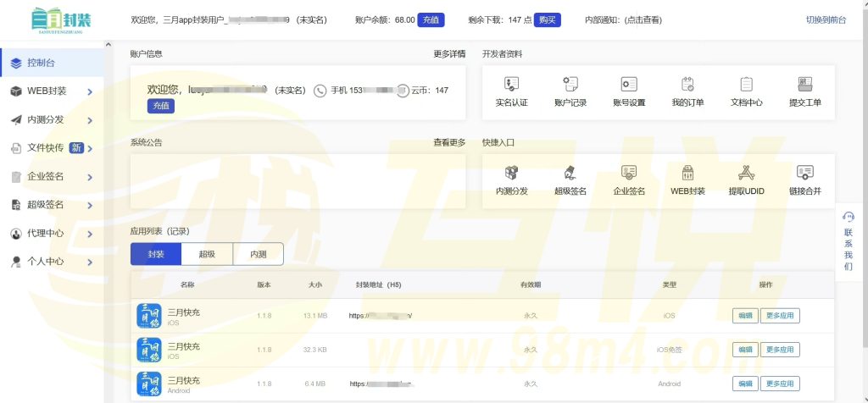Open 更多详情 link
868x403 pixels.
point(449,54)
